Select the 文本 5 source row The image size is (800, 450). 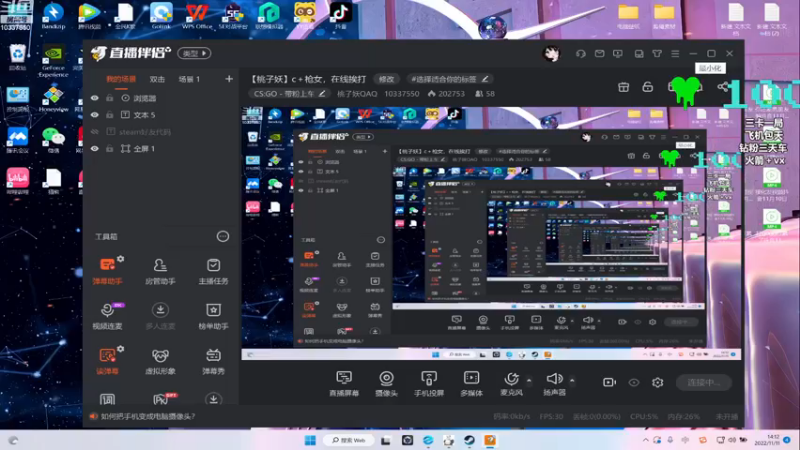(161, 115)
